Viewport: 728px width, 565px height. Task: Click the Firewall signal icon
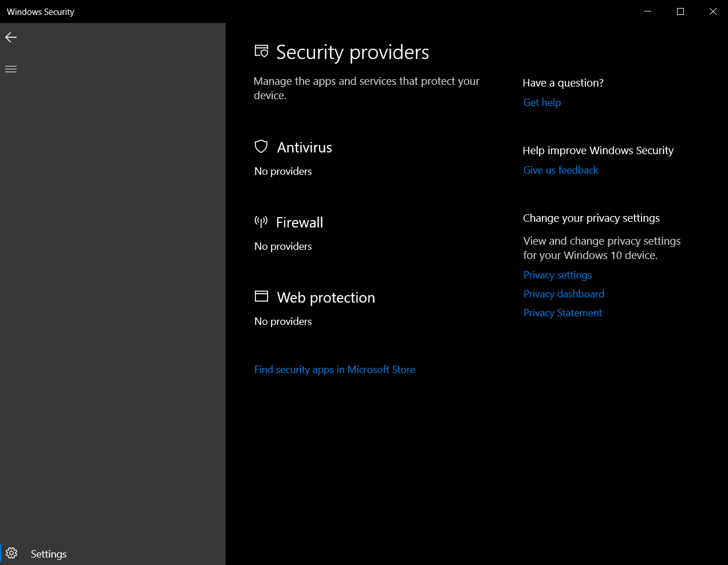point(261,222)
